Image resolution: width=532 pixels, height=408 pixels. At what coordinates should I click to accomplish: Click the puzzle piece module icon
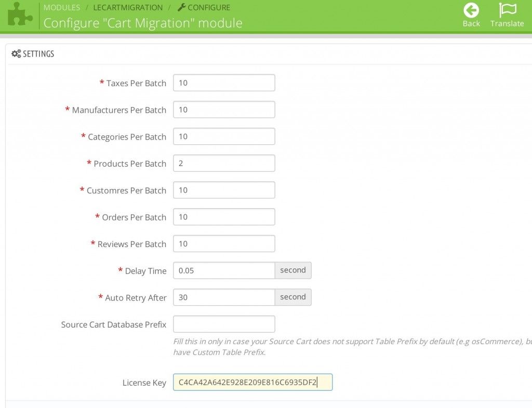[x=20, y=15]
